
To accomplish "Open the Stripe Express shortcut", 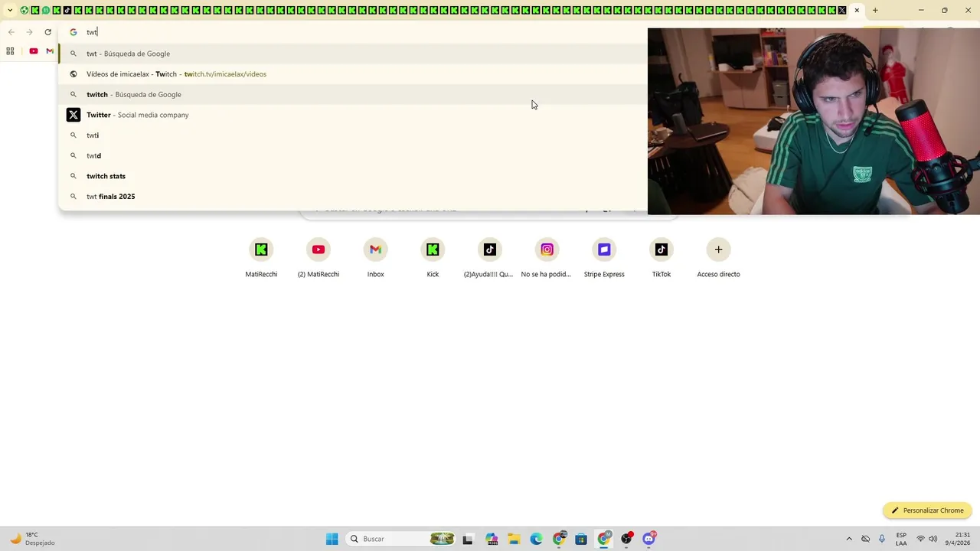I will tap(604, 258).
